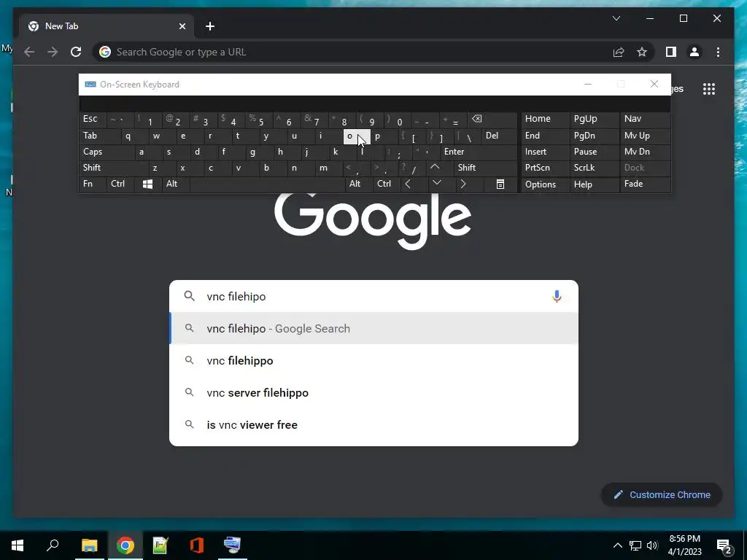
Task: Open clock showing 8:56 PM
Action: point(684,545)
